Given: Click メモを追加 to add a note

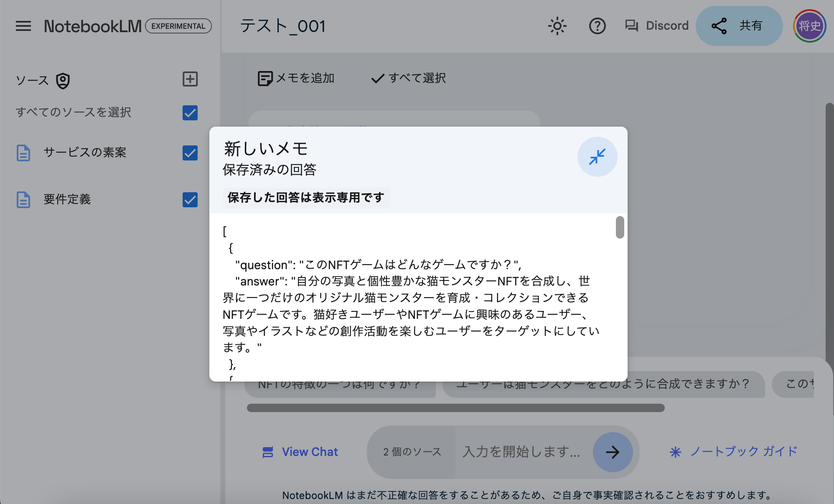Looking at the screenshot, I should [296, 78].
